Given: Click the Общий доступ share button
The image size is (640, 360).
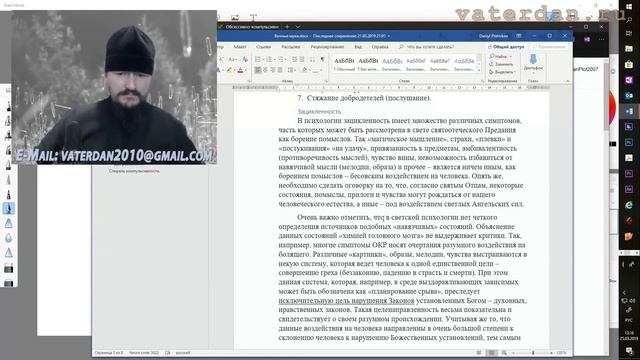Looking at the screenshot, I should (x=506, y=47).
